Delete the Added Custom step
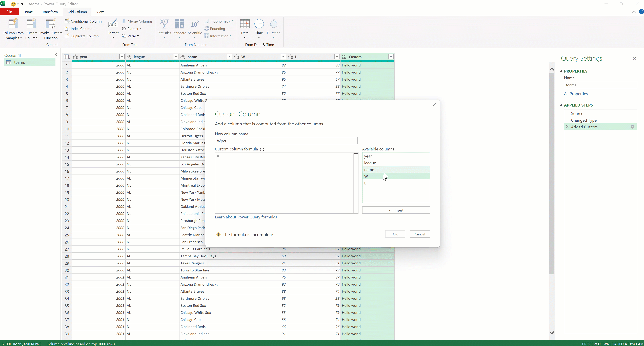Image resolution: width=644 pixels, height=346 pixels. pyautogui.click(x=568, y=127)
